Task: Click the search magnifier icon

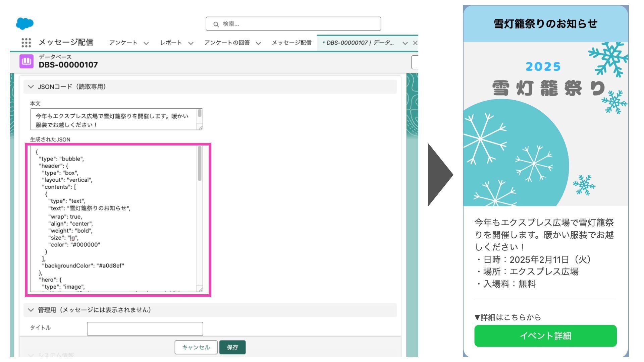Action: (x=216, y=24)
